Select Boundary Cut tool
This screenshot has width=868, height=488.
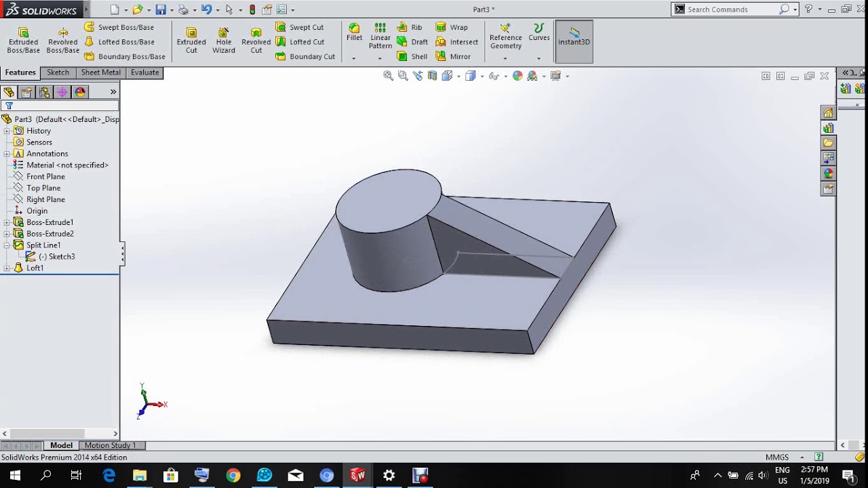[305, 56]
